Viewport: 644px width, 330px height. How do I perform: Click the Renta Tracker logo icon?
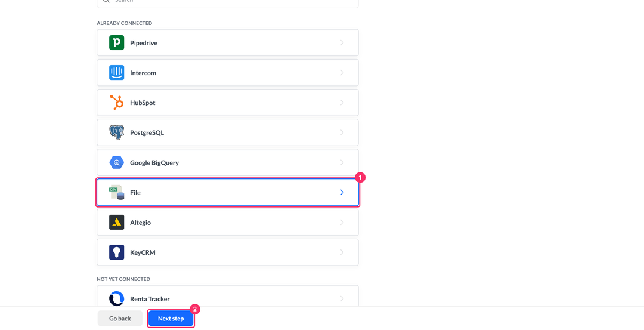point(117,299)
